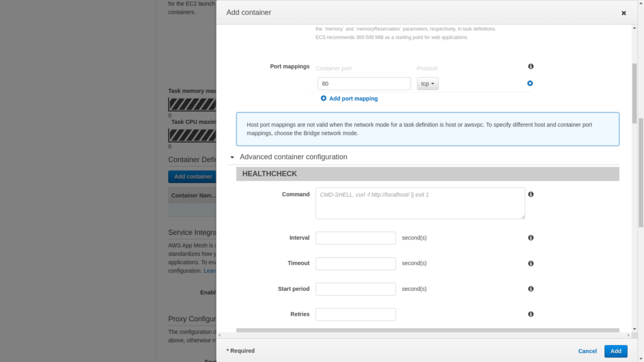
Task: Click the Add container dialog title
Action: tap(248, 13)
